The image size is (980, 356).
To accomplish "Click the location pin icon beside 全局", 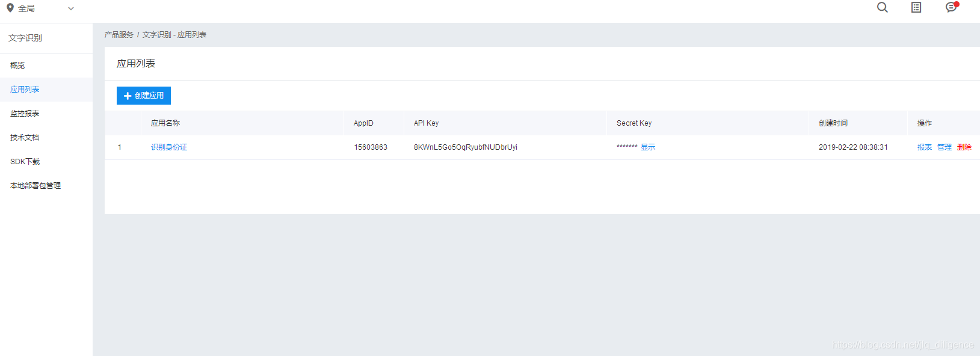I will click(10, 8).
